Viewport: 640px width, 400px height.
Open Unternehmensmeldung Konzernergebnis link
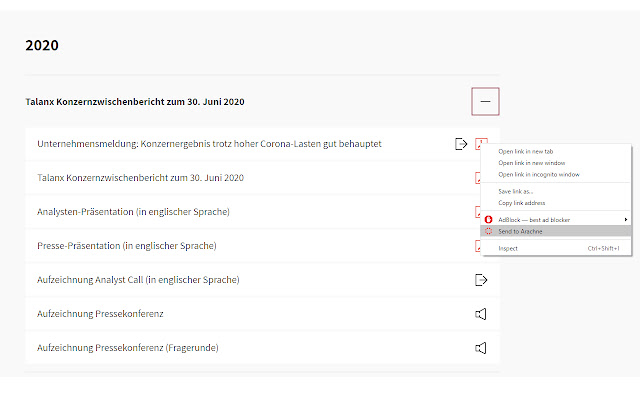(209, 144)
